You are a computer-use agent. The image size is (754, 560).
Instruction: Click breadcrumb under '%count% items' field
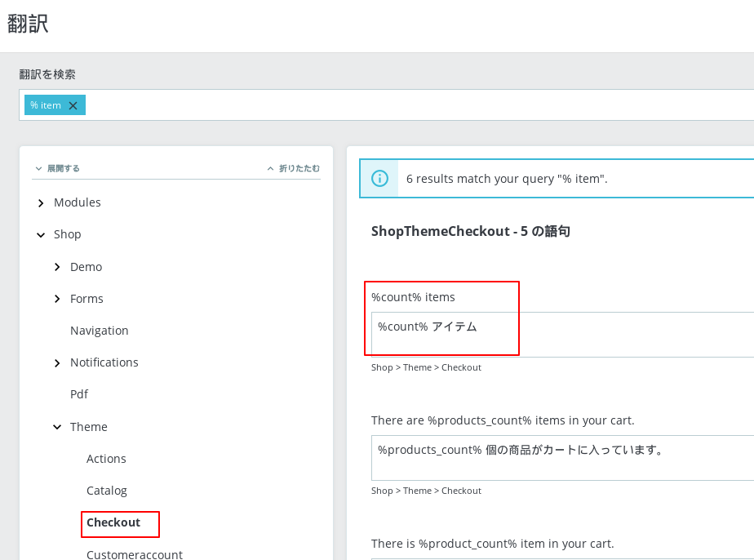426,367
